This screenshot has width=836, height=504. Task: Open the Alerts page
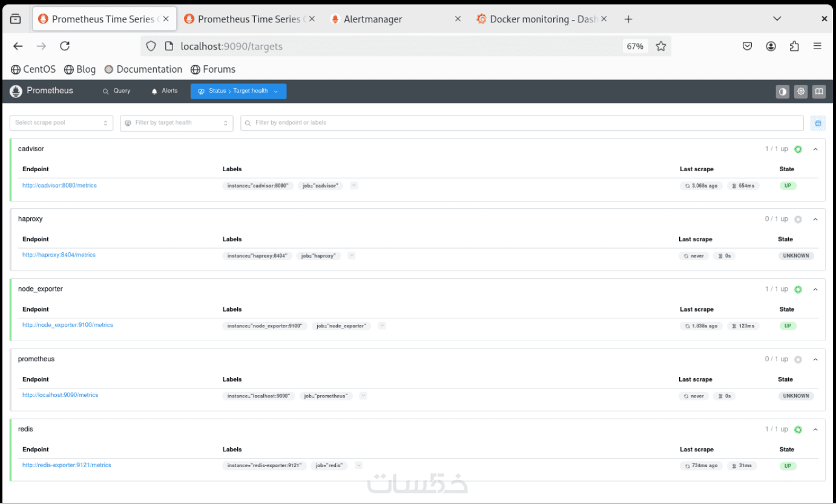164,91
